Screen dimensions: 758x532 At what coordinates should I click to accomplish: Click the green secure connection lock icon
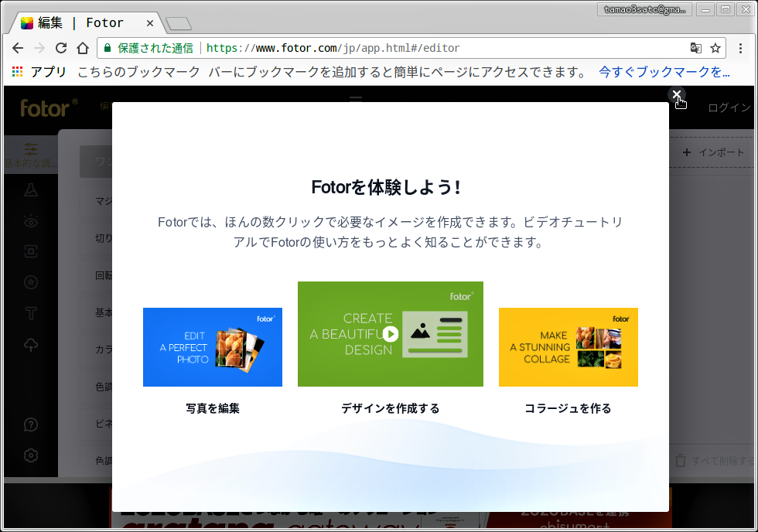tap(108, 48)
